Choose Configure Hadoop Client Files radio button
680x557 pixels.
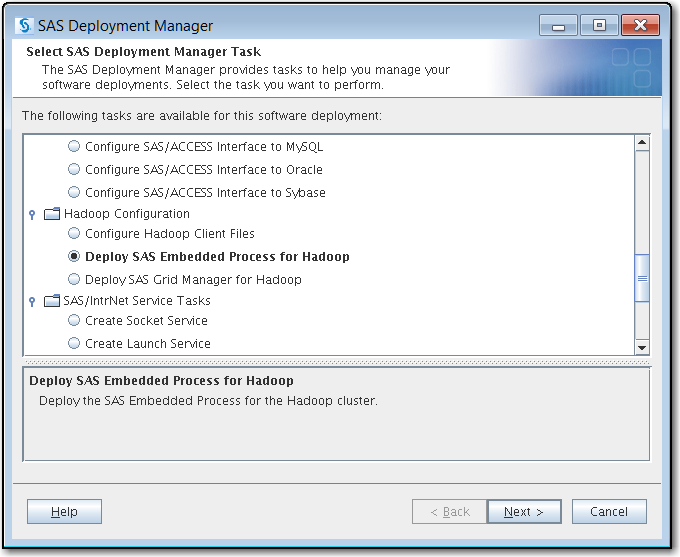(74, 233)
